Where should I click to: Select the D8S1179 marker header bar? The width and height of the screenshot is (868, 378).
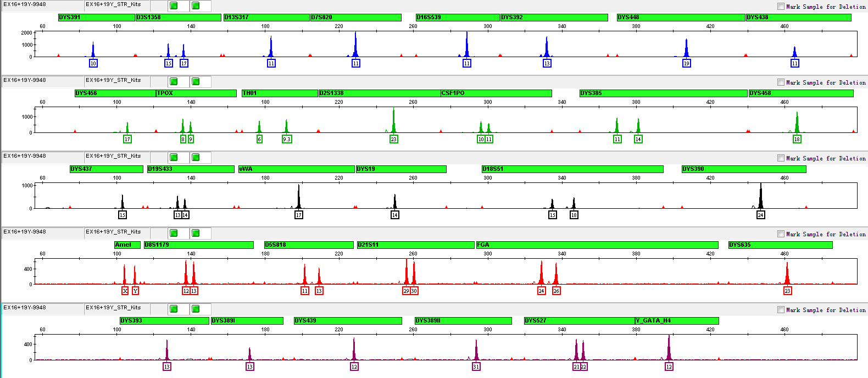[199, 245]
